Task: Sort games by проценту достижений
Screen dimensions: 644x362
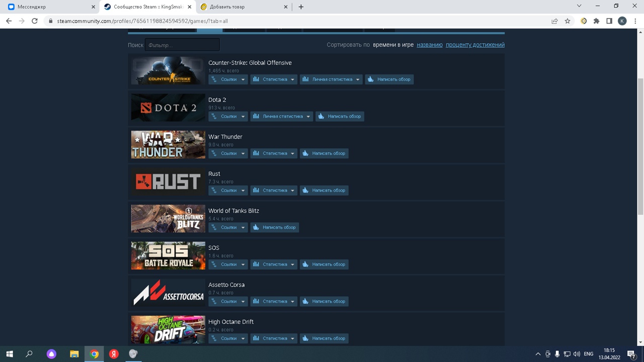Action: pyautogui.click(x=475, y=45)
